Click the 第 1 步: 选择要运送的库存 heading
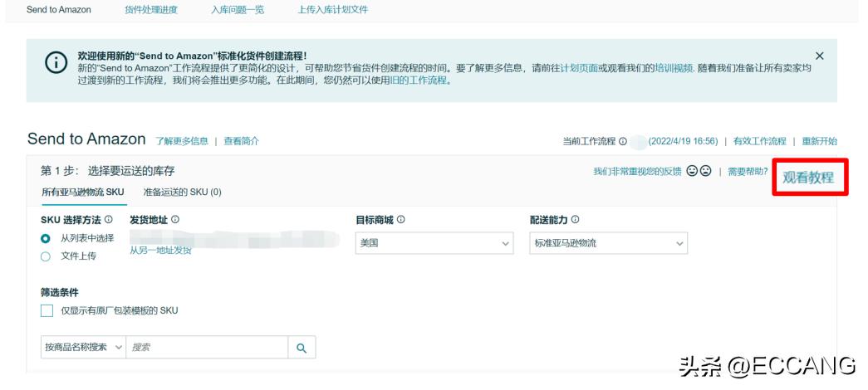Screen dimensions: 868x390 point(108,171)
